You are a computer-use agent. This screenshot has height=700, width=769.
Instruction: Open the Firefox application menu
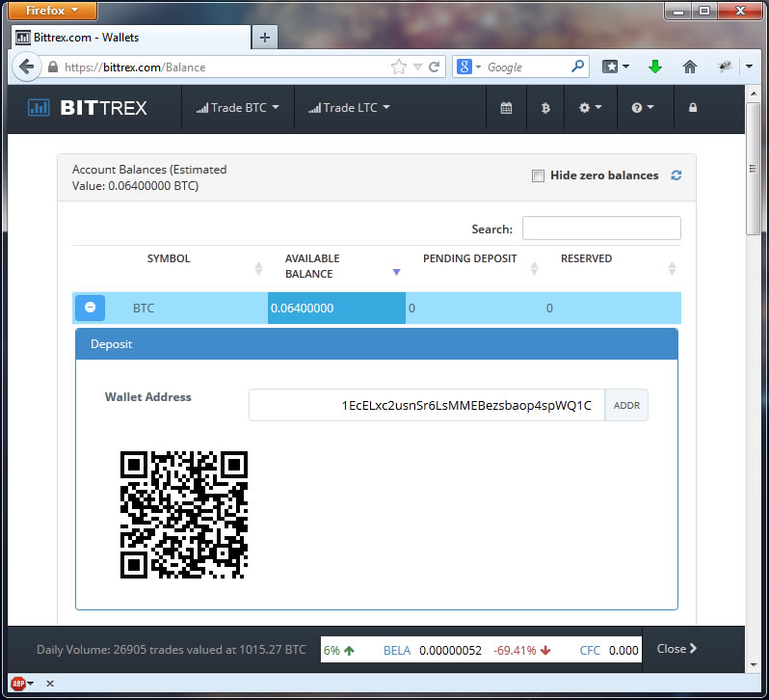click(52, 11)
